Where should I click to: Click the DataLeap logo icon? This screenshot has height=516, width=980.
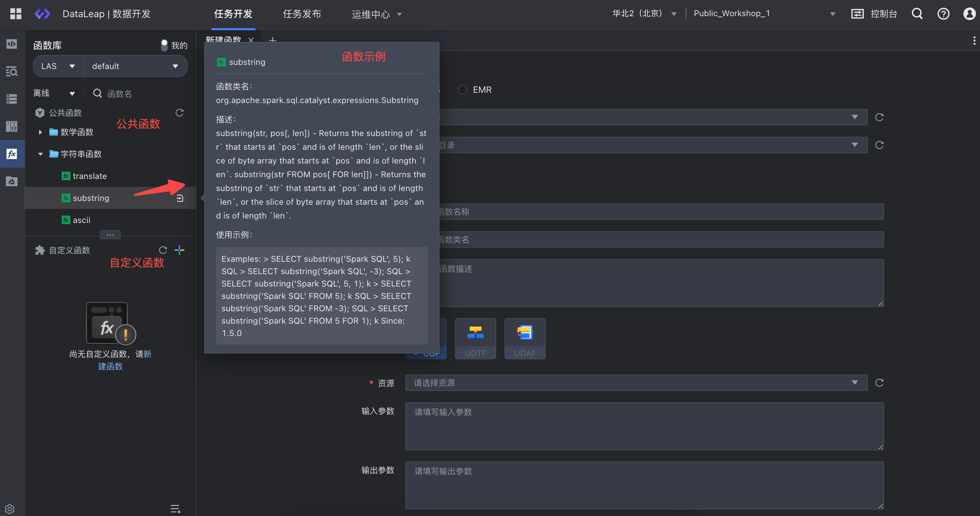[x=43, y=14]
